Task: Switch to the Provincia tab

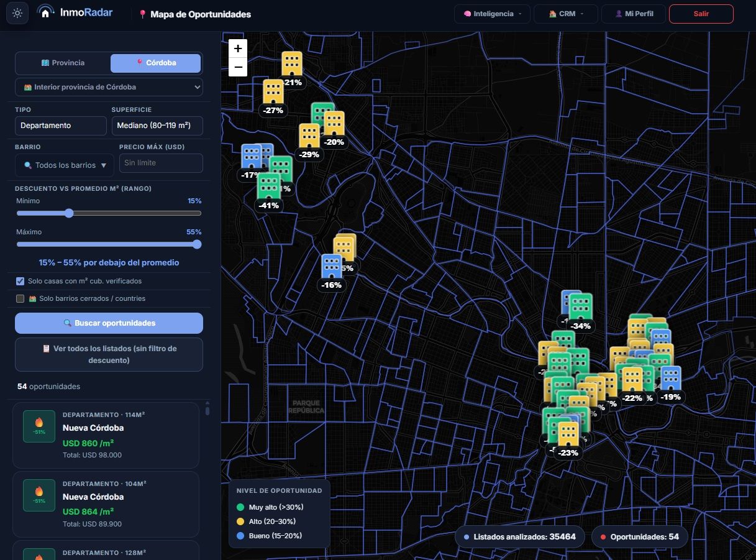Action: [63, 63]
